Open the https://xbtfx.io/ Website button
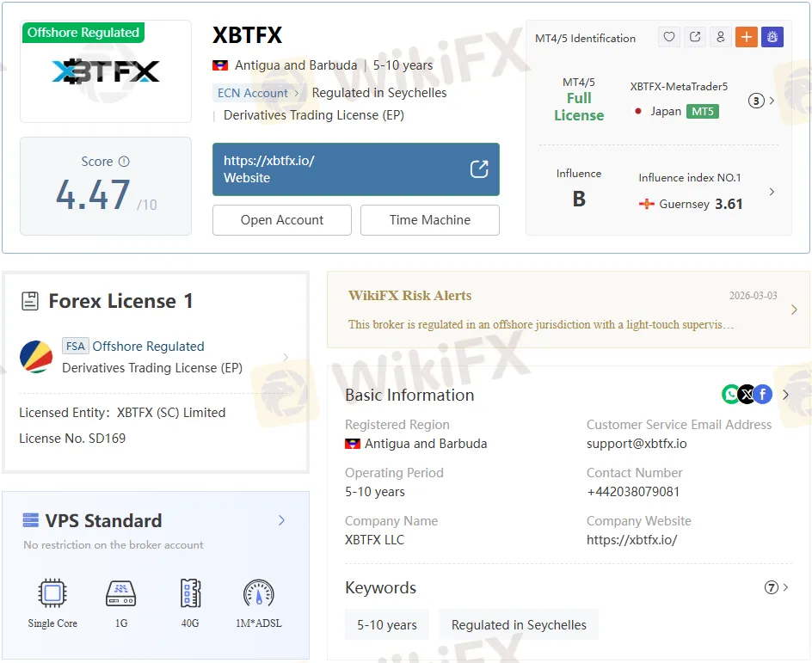This screenshot has width=812, height=663. click(356, 169)
